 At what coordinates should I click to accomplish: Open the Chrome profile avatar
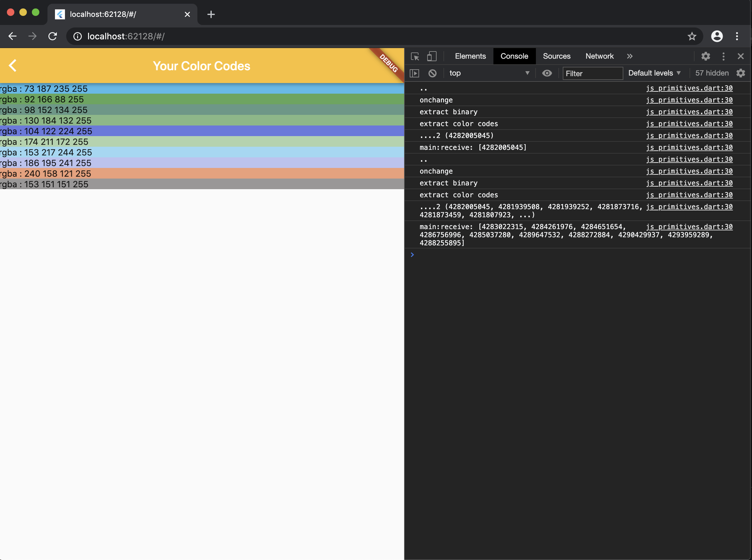pyautogui.click(x=717, y=36)
